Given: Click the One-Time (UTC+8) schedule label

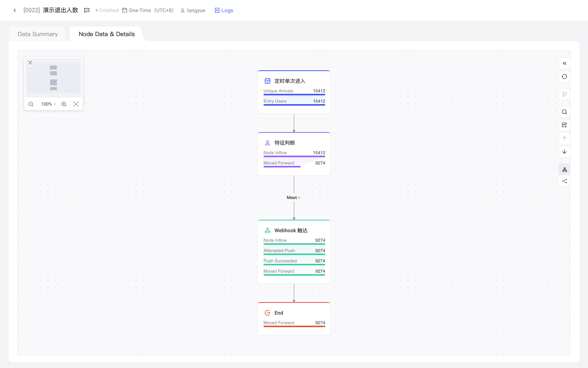Looking at the screenshot, I should [x=148, y=10].
